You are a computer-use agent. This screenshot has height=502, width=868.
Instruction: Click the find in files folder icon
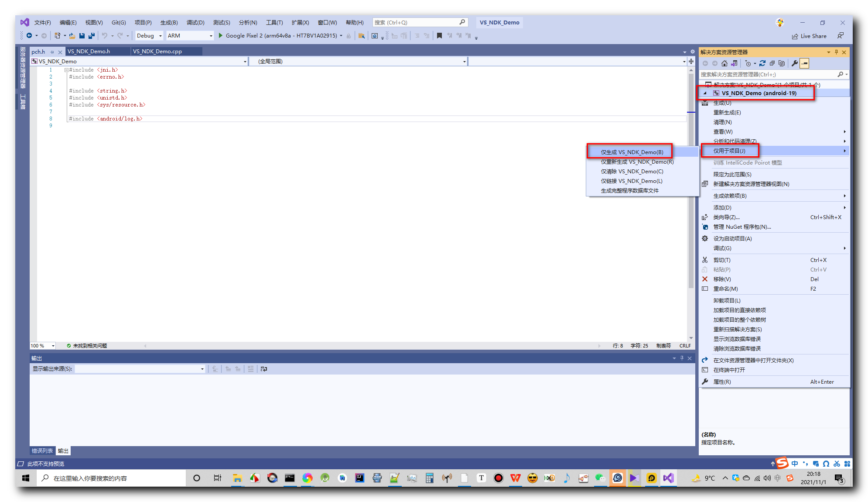pyautogui.click(x=361, y=36)
